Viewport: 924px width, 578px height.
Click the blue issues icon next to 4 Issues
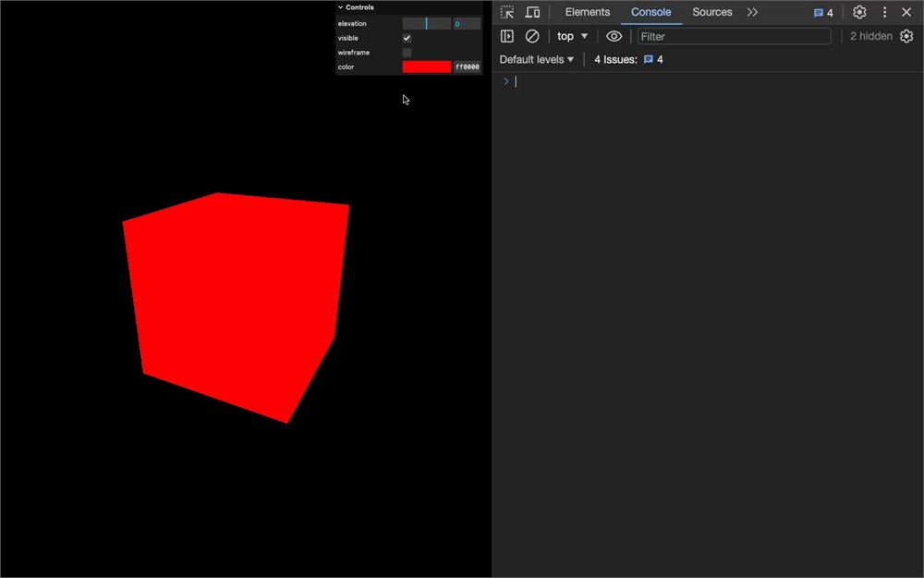tap(649, 59)
